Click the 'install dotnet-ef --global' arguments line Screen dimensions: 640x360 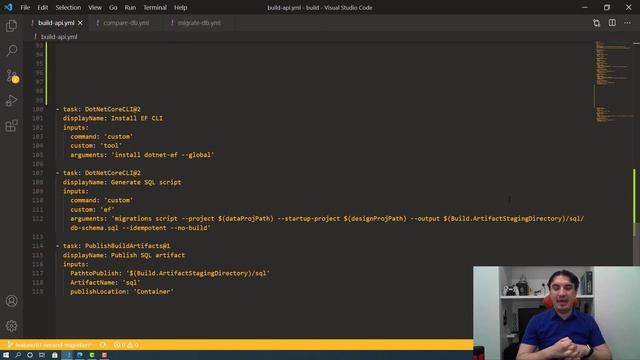[x=142, y=155]
